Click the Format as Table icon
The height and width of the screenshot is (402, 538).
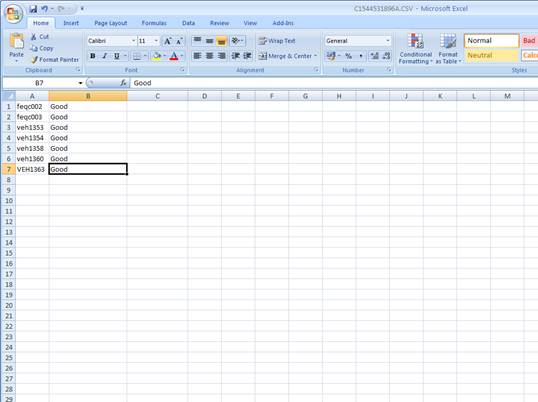[448, 48]
